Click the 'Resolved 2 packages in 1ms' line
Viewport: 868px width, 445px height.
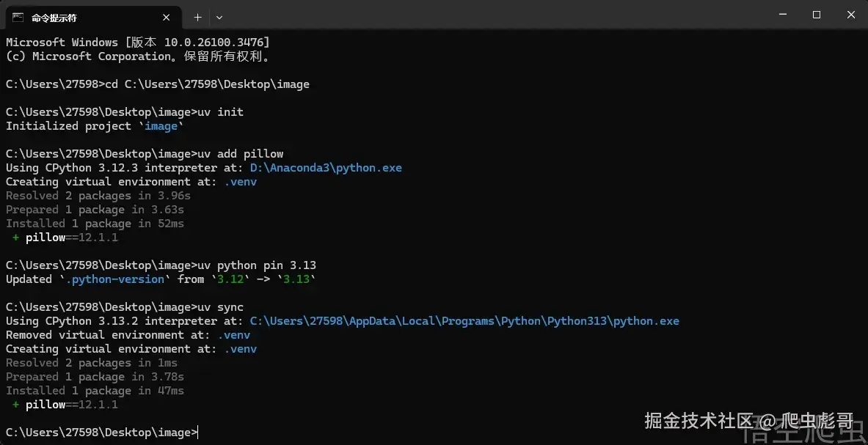point(92,363)
